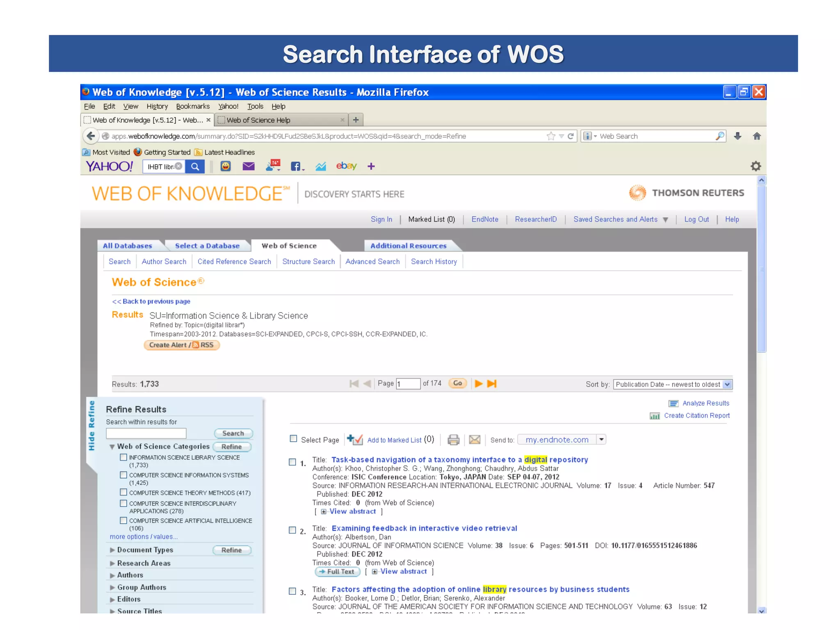Open Analyze Results link
Viewport: 840px width, 630px height.
pyautogui.click(x=705, y=403)
